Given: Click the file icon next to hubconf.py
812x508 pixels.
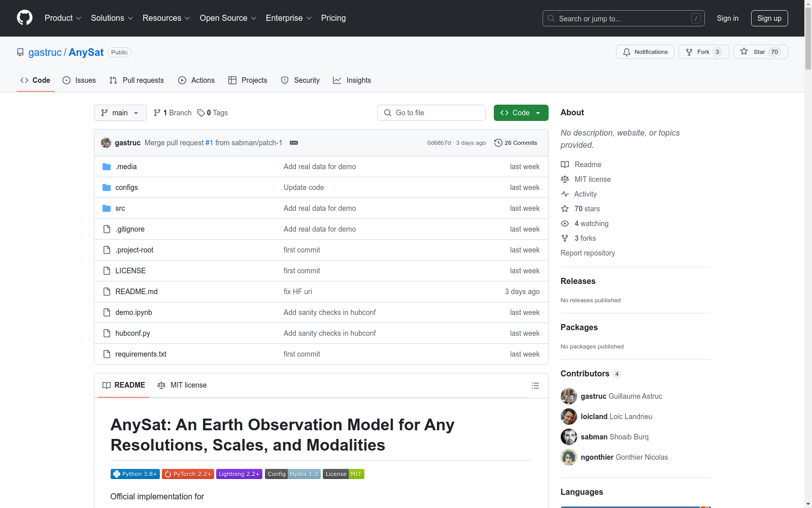Looking at the screenshot, I should pyautogui.click(x=107, y=333).
